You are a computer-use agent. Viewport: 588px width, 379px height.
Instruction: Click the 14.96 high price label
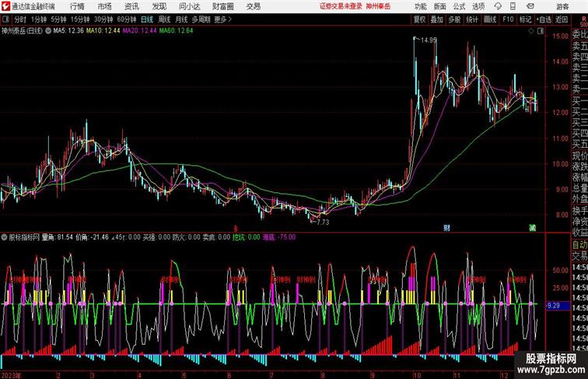[429, 40]
